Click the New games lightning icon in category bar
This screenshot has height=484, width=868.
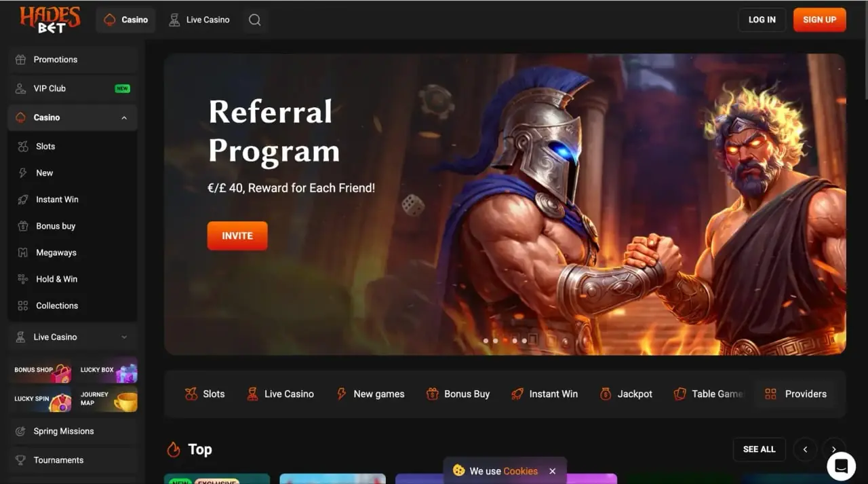[341, 394]
